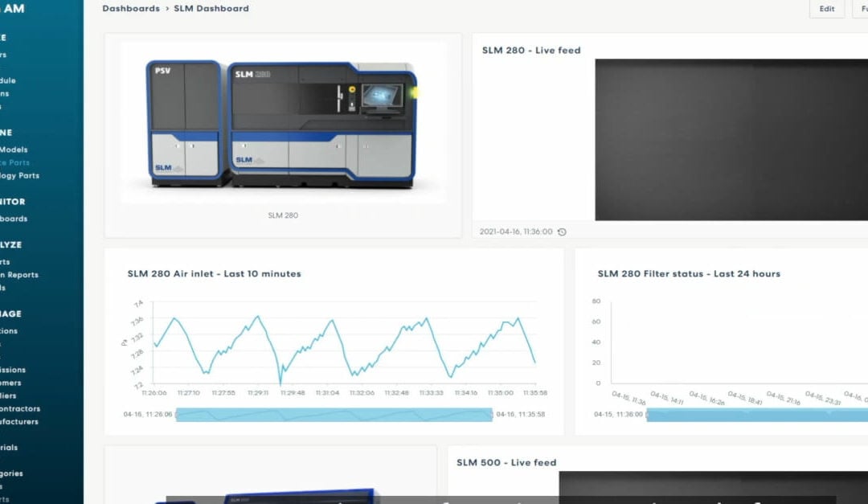The height and width of the screenshot is (504, 868).
Task: Click the Air inlet chart blue range slider
Action: tap(334, 416)
